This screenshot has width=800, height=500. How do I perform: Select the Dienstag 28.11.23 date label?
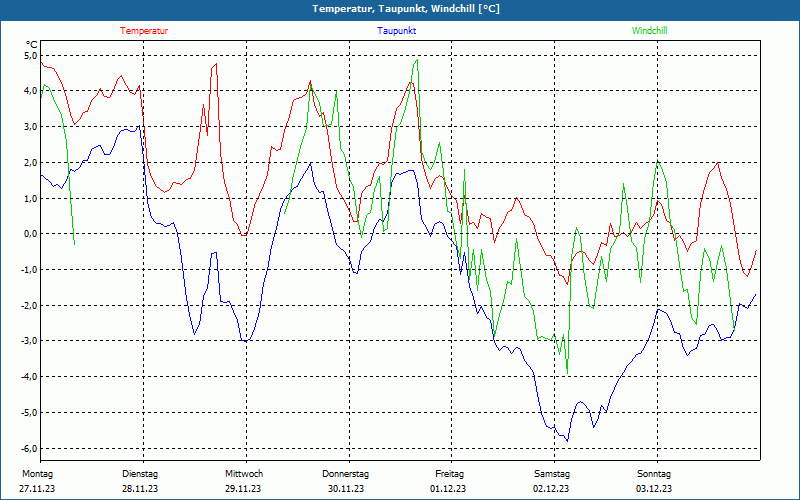[140, 481]
